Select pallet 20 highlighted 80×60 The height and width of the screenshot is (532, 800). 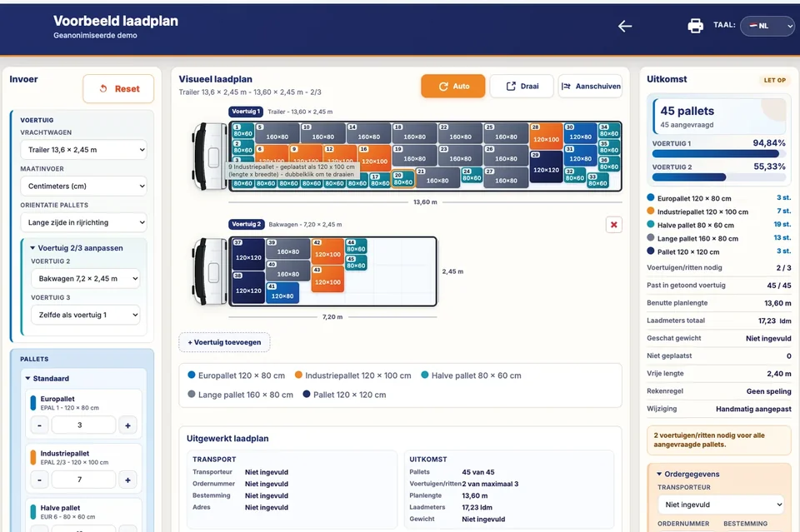(x=402, y=179)
